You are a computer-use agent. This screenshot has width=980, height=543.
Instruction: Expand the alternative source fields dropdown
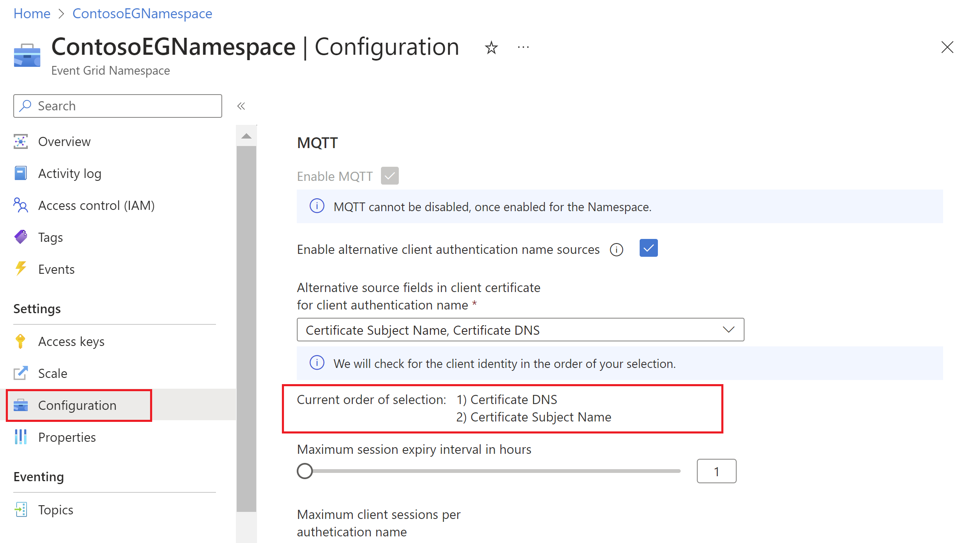(x=730, y=330)
